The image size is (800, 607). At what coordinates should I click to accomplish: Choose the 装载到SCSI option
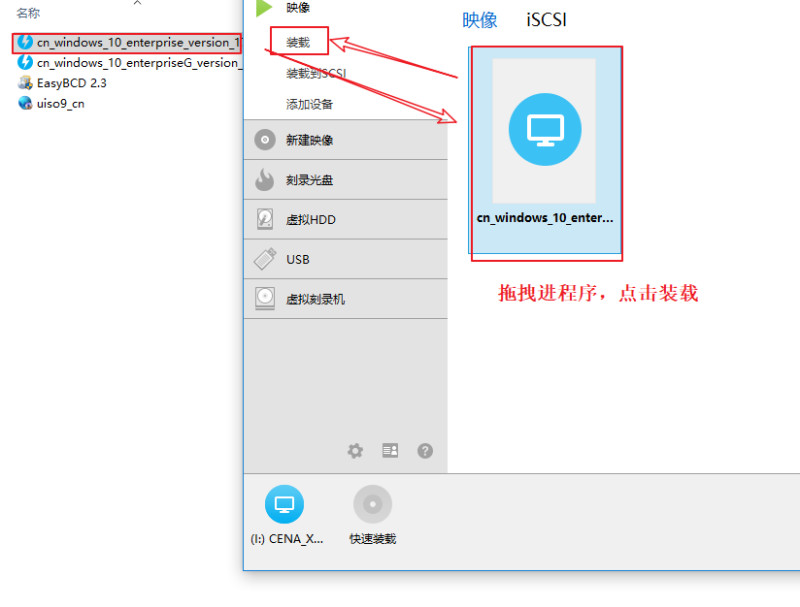pos(316,73)
